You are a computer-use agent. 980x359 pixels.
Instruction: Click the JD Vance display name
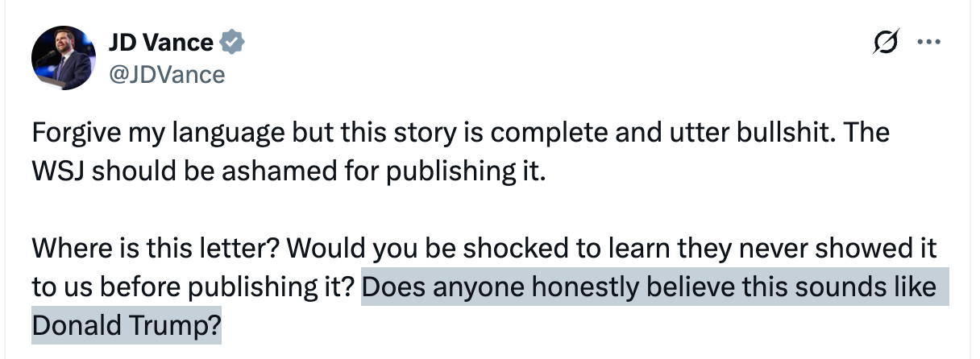[160, 43]
